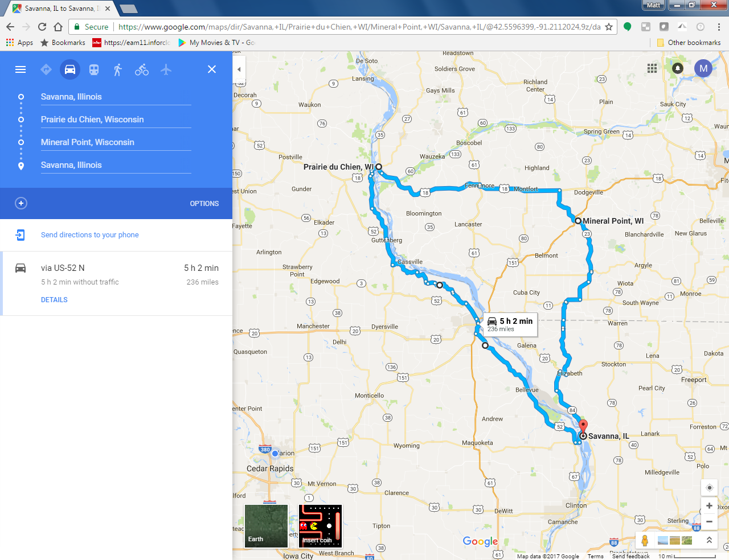Collapse the side panel arrow
Screen dimensions: 729x560
point(239,69)
